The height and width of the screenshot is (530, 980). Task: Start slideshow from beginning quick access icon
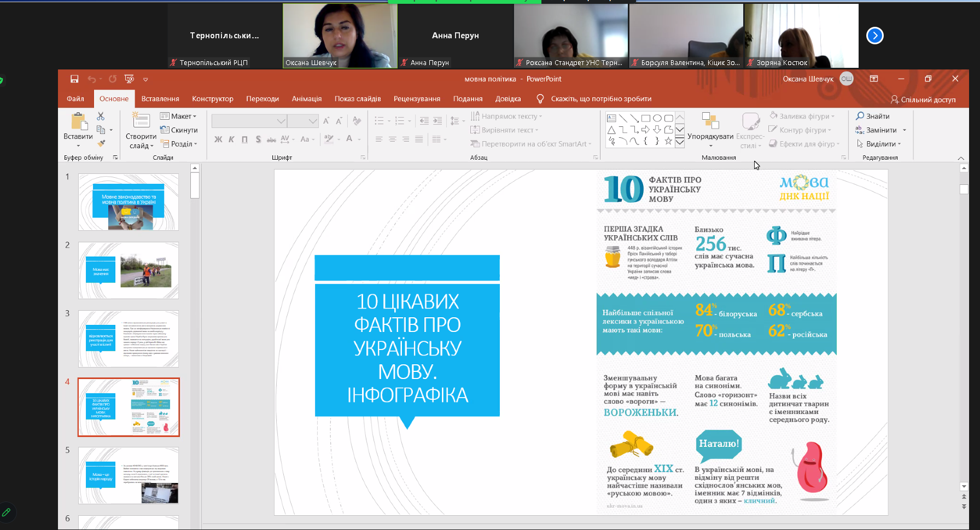click(x=129, y=79)
